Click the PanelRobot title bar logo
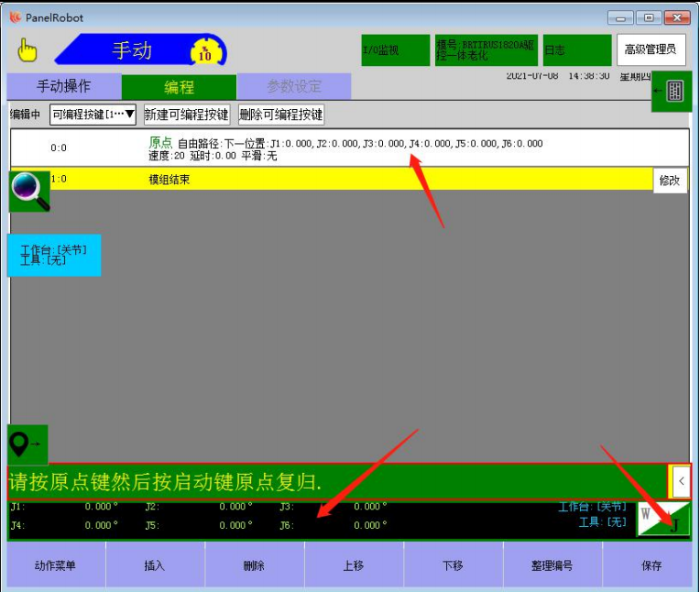 click(x=16, y=17)
